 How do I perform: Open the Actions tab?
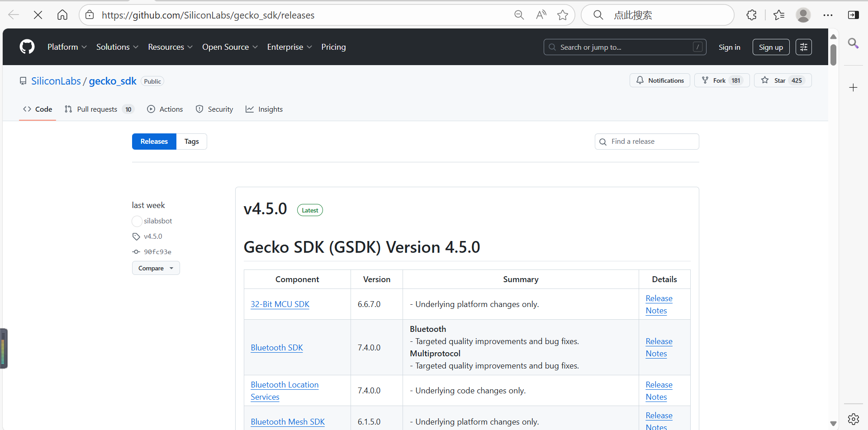[x=165, y=109]
